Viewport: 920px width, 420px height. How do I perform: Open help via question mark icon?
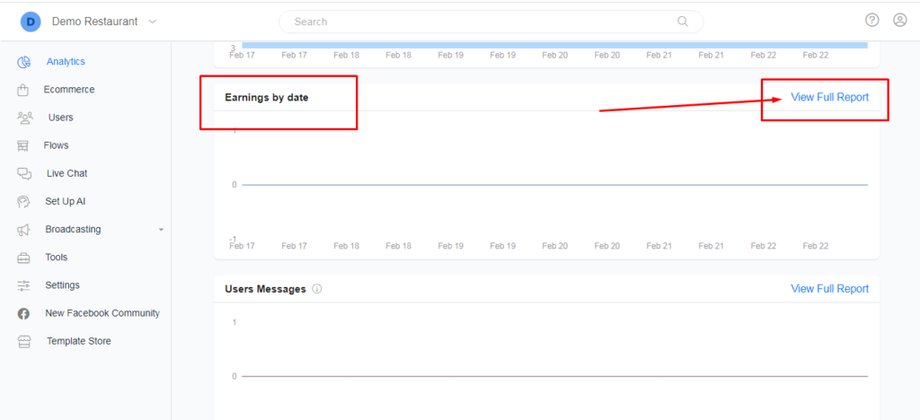(x=872, y=21)
